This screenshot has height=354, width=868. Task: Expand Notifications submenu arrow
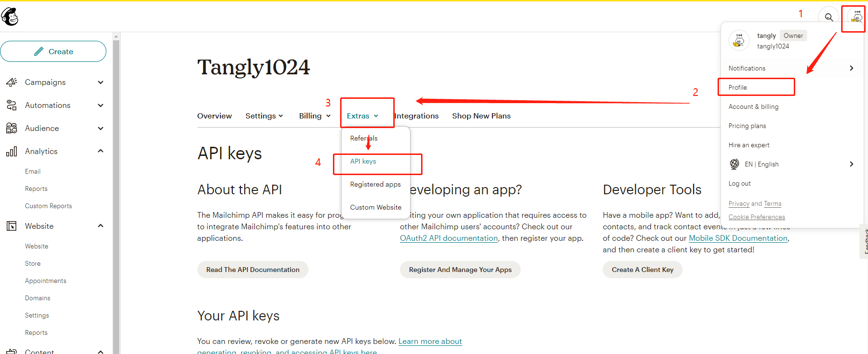pos(851,68)
